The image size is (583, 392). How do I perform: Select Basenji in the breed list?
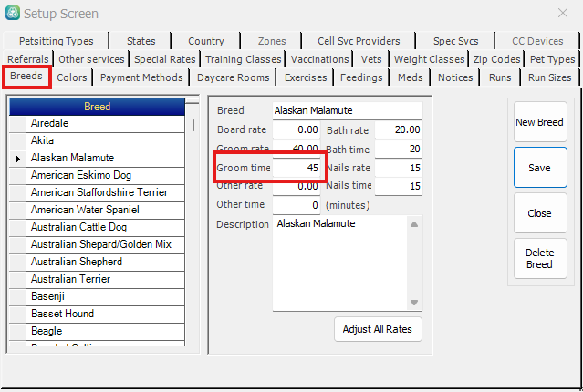(x=105, y=297)
